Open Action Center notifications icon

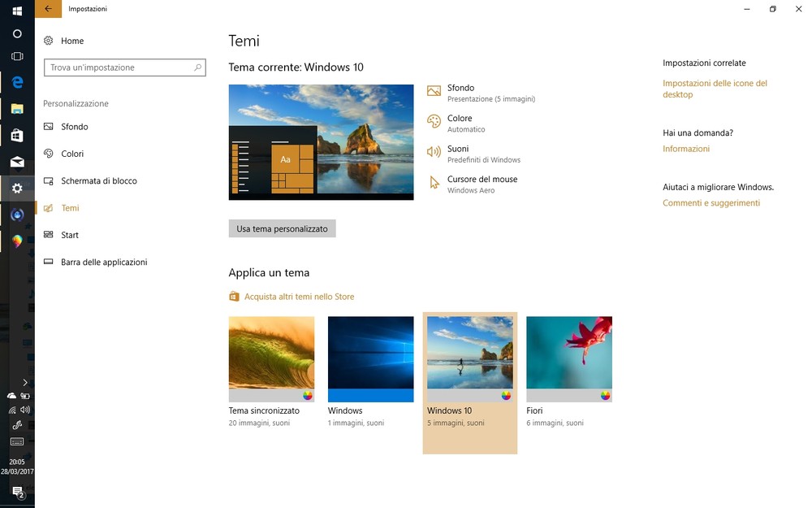(x=18, y=492)
